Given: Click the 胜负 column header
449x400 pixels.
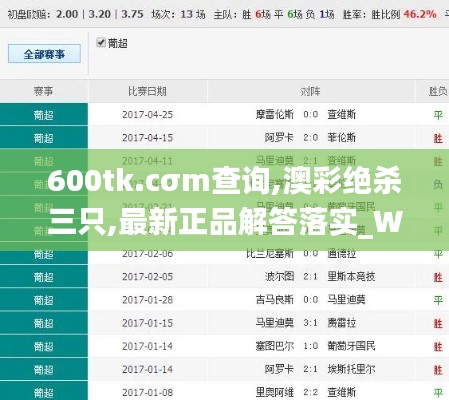Looking at the screenshot, I should pyautogui.click(x=438, y=91).
